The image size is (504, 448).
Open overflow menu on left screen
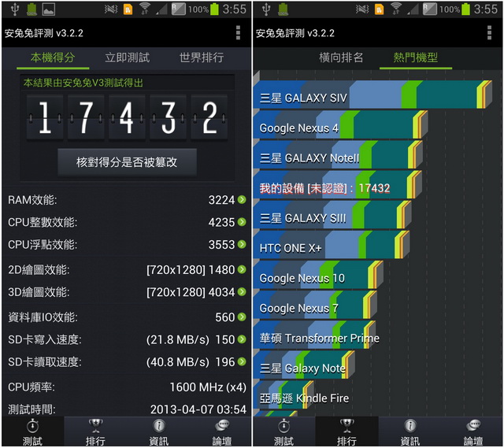pos(238,33)
